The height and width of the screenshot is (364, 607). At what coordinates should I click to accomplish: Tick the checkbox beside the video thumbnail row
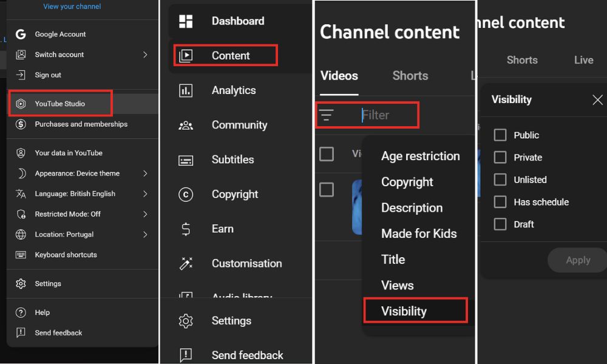point(327,189)
